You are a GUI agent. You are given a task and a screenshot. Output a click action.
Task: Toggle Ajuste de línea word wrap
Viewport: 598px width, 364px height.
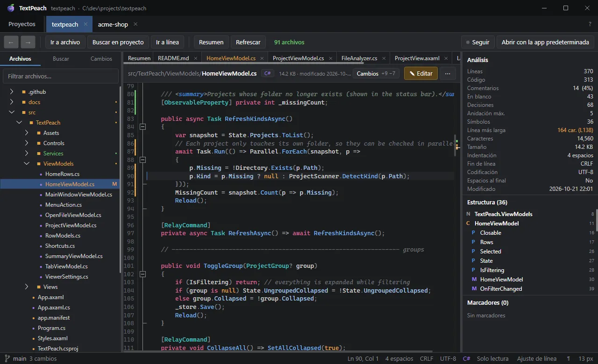[537, 359]
